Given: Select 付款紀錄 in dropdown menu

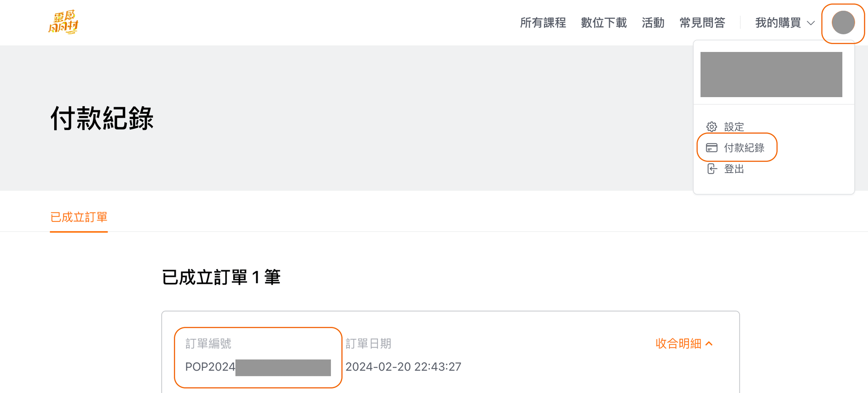Looking at the screenshot, I should pos(744,148).
